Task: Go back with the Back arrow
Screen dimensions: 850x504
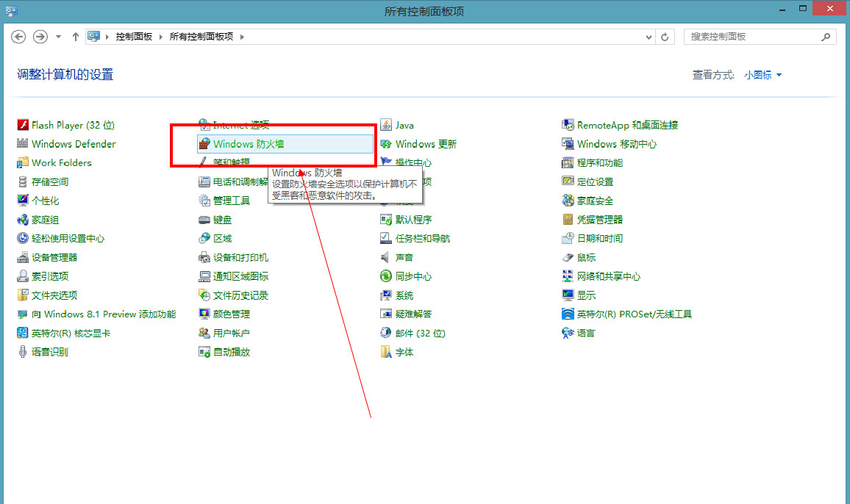Action: point(18,36)
